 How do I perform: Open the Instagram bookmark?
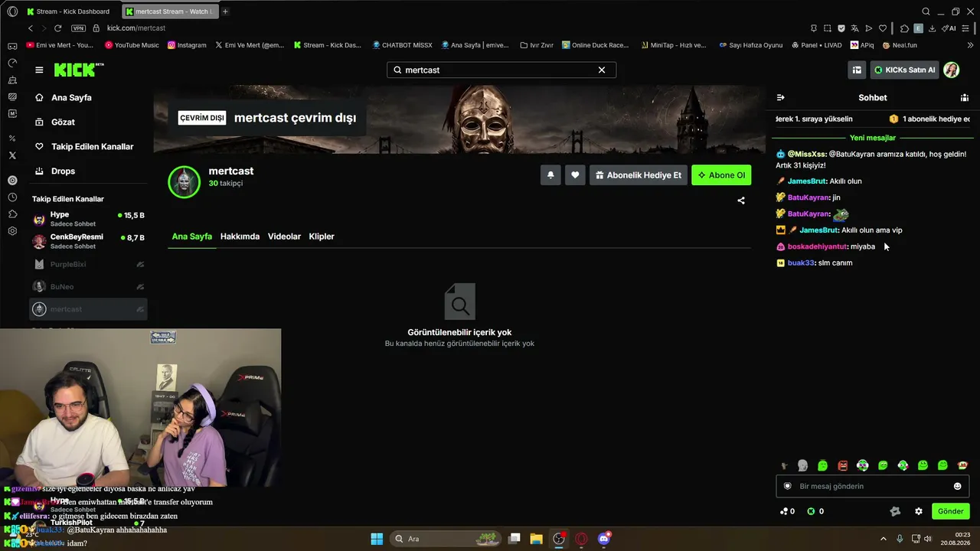click(x=187, y=45)
